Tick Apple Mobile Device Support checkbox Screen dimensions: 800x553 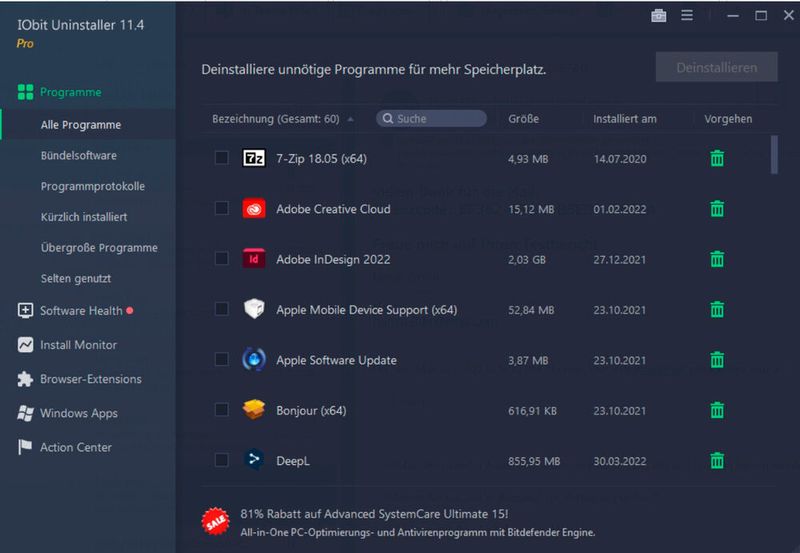221,309
